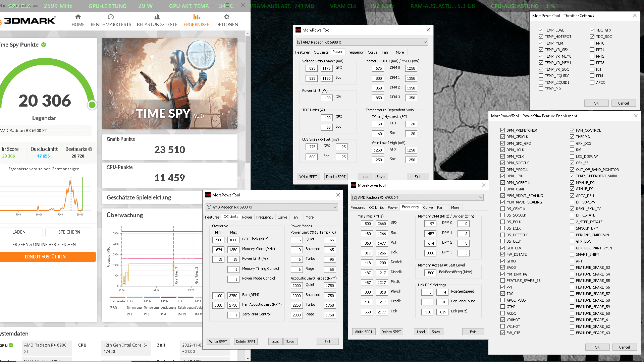Screen dimensions: 644x362
Task: Select the Ergebnisse results icon
Action: point(197,17)
